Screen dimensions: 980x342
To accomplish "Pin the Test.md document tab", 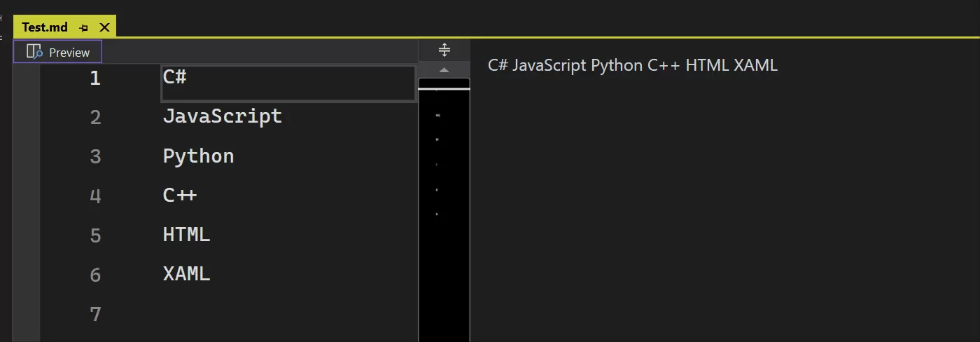I will pos(84,28).
